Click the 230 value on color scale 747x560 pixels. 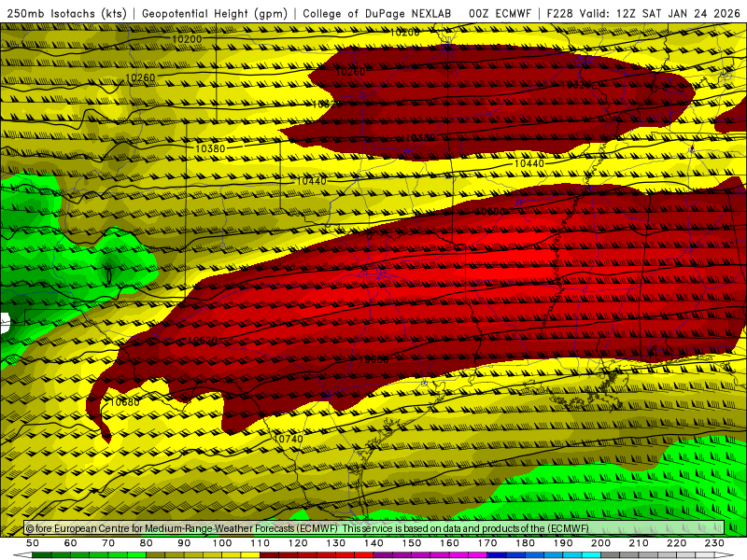714,543
